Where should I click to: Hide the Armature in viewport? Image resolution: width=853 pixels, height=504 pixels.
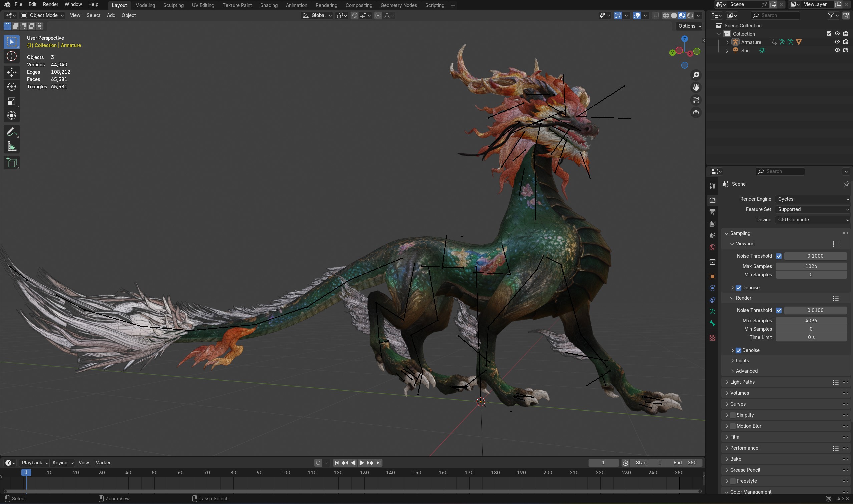coord(837,42)
